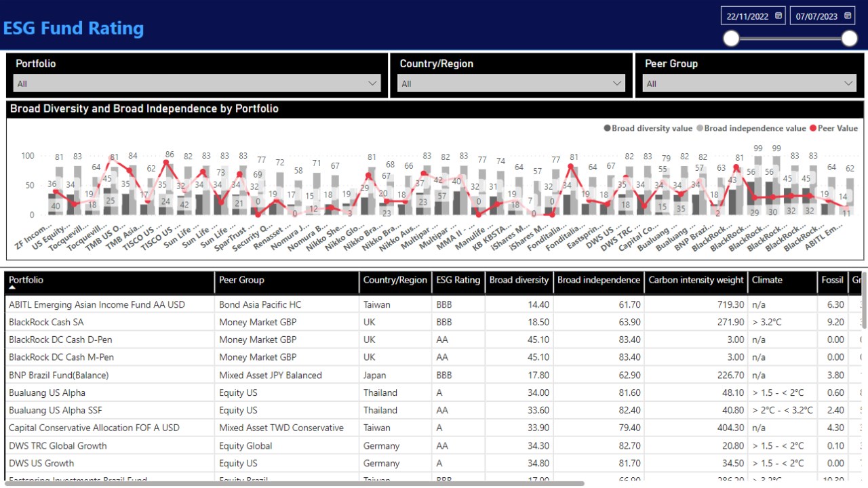This screenshot has width=868, height=488.
Task: Sort table by ESG Rating column header
Action: [x=458, y=282]
